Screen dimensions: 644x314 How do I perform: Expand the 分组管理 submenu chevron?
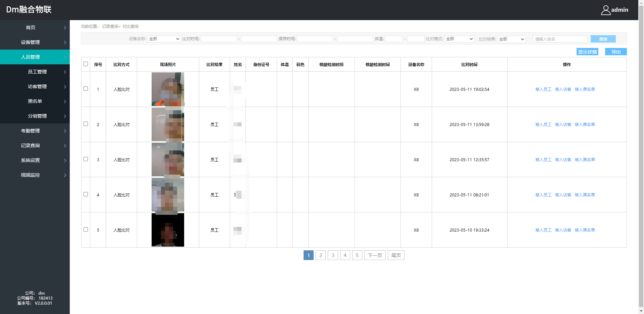tap(65, 116)
